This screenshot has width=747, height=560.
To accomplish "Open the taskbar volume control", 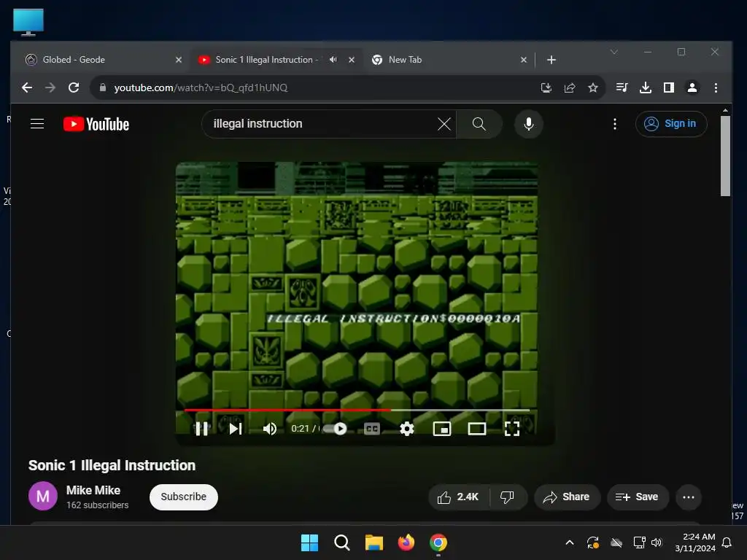I will coord(657,542).
